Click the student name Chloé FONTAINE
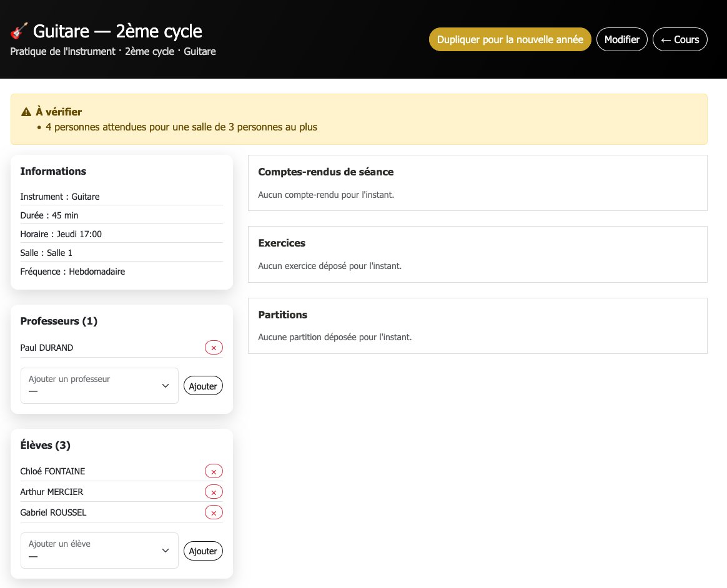This screenshot has height=588, width=727. [53, 471]
